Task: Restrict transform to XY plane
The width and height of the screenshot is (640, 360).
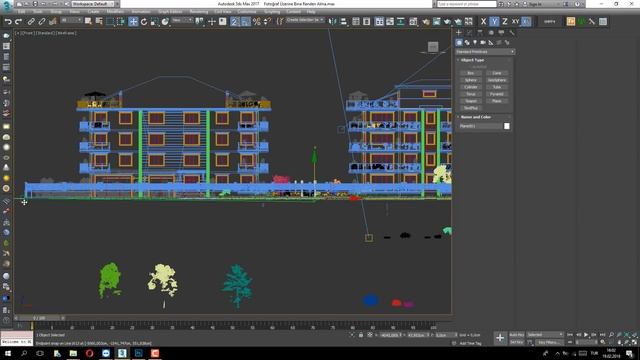Action: [x=515, y=21]
